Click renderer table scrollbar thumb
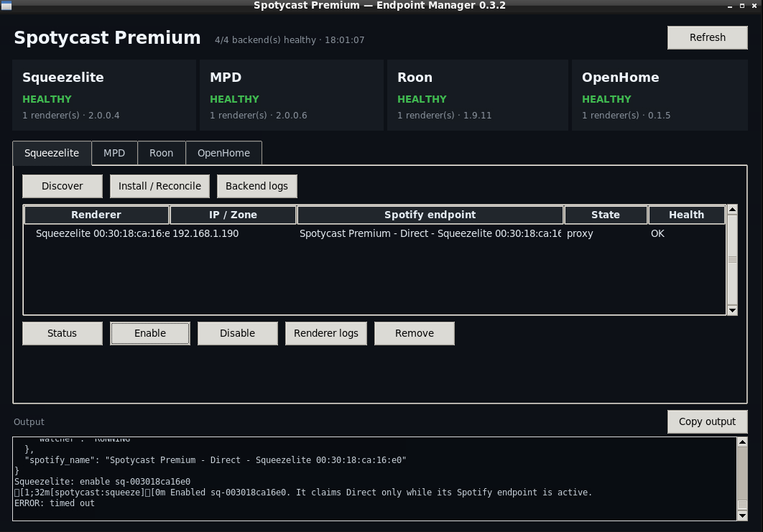The image size is (763, 532). tap(732, 260)
